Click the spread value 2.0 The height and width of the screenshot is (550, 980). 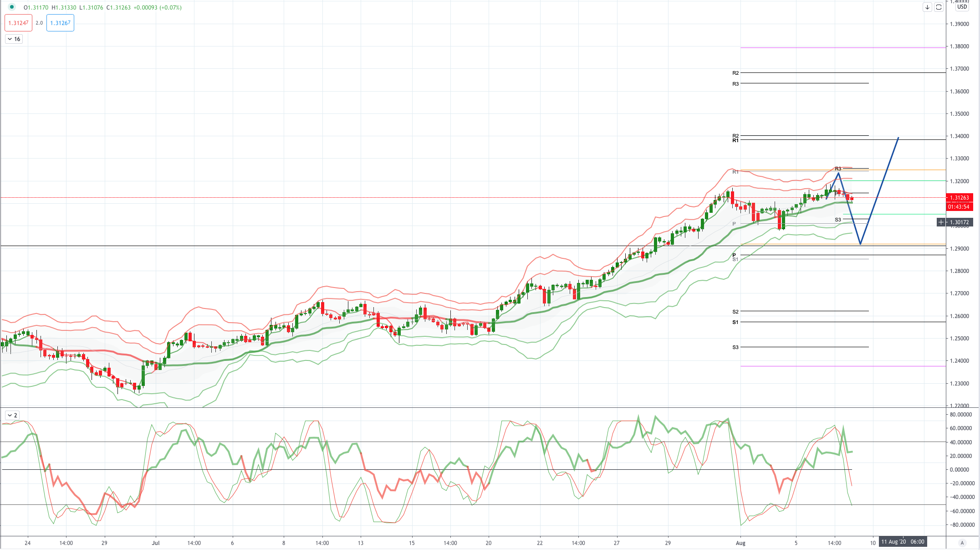point(39,23)
